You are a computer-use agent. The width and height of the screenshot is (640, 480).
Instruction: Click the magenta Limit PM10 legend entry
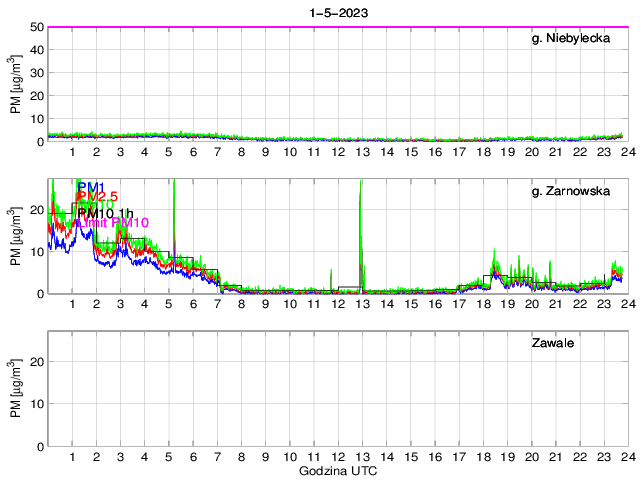[x=112, y=223]
